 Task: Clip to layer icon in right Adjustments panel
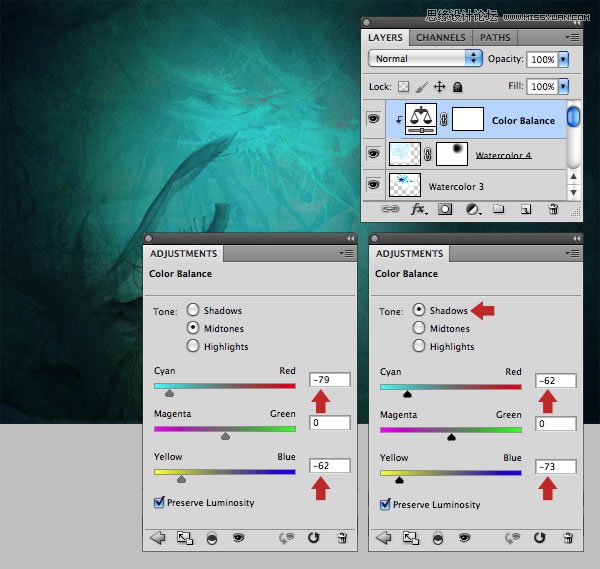[x=438, y=538]
